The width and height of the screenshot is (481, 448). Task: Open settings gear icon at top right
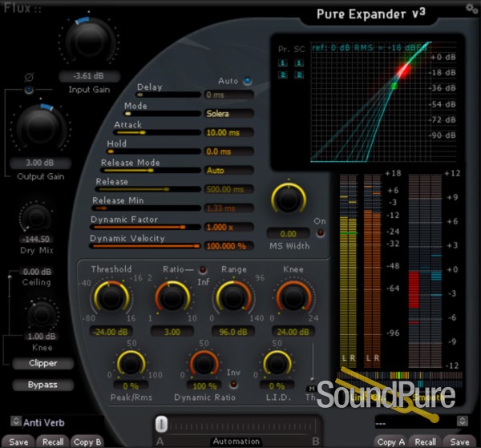point(472,8)
